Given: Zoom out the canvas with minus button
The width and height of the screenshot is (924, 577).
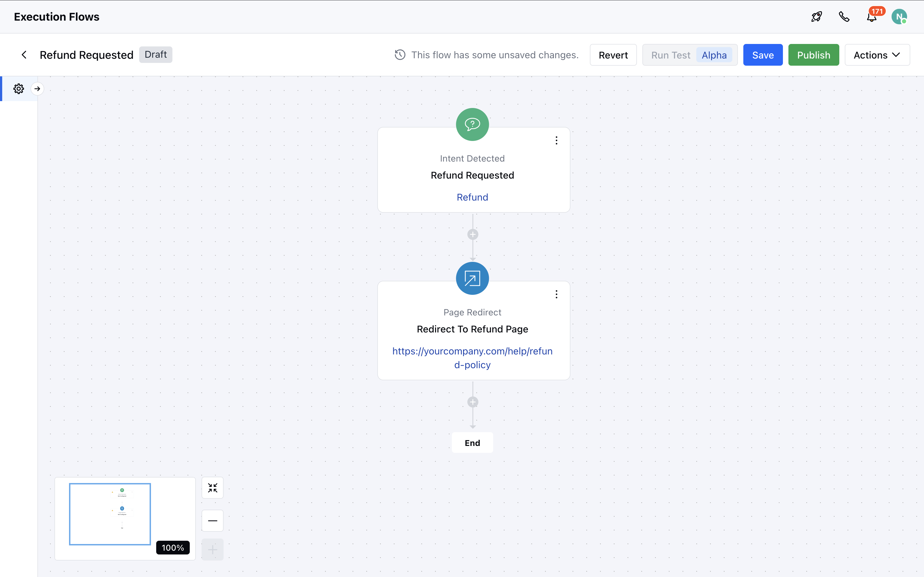Looking at the screenshot, I should pos(212,520).
